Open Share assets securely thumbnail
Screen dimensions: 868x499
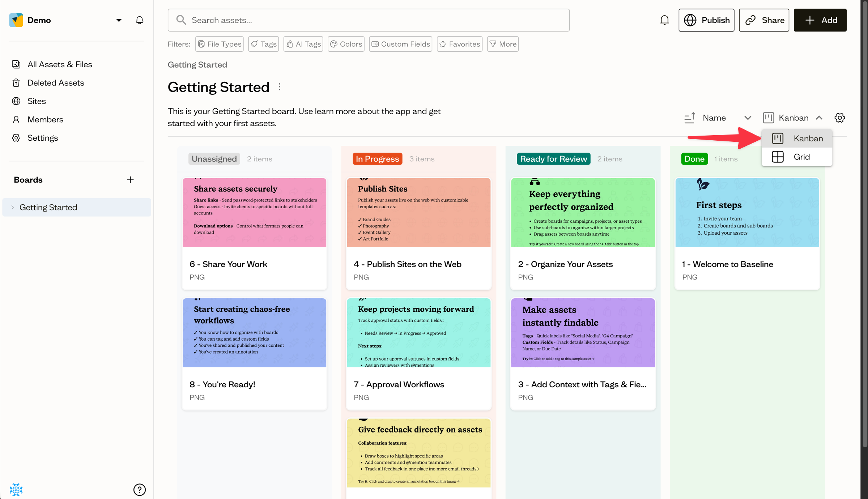[x=254, y=212]
